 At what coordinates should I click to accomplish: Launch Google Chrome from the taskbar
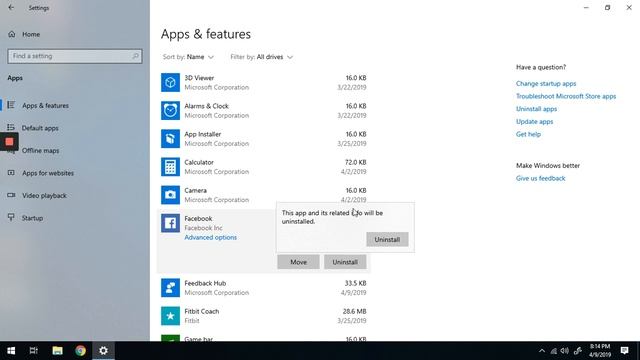pyautogui.click(x=80, y=351)
